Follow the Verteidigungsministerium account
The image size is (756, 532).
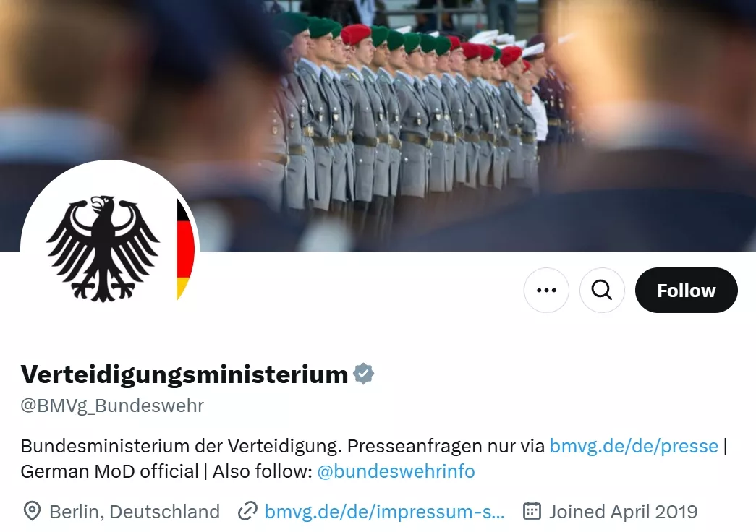pos(686,290)
